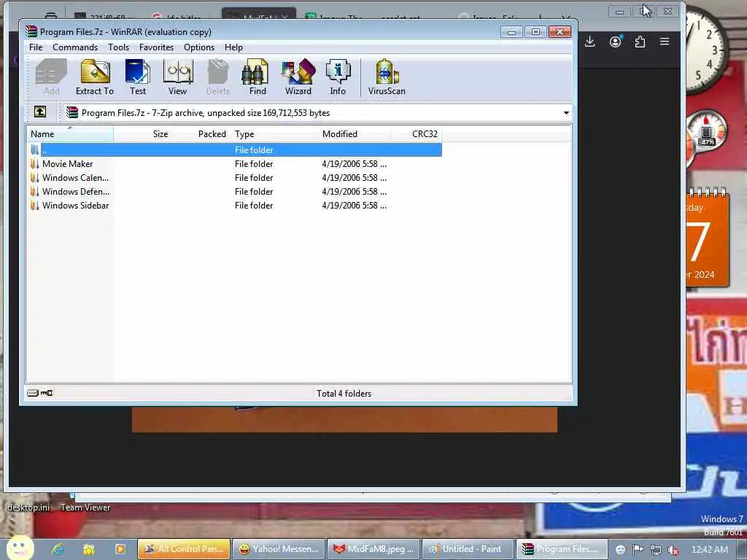Open the Favorites menu

tap(156, 47)
